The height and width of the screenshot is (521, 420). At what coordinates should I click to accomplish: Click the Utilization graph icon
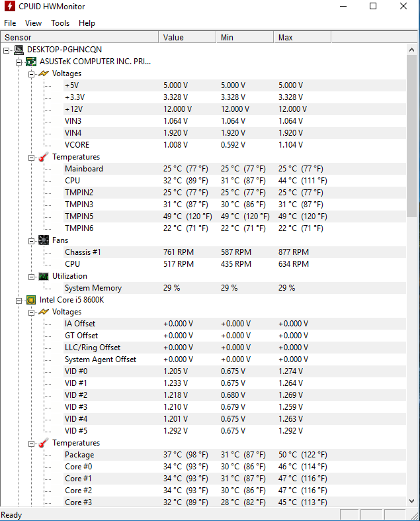click(44, 276)
